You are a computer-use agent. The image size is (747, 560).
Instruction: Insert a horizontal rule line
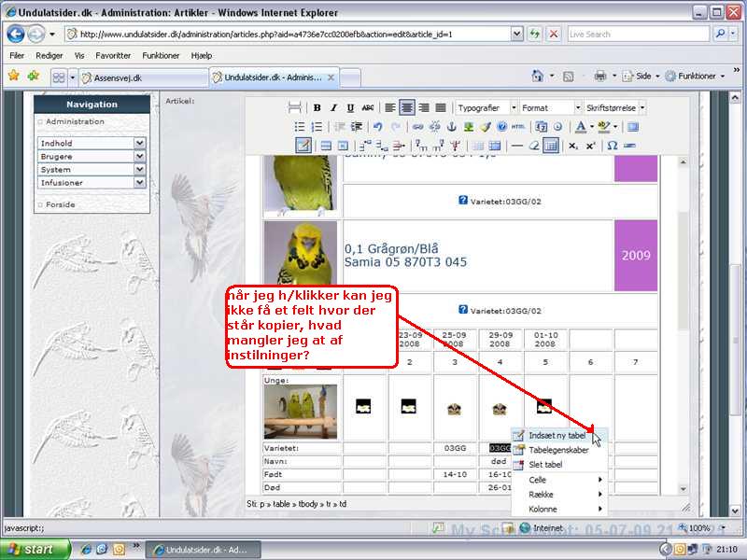pyautogui.click(x=517, y=146)
